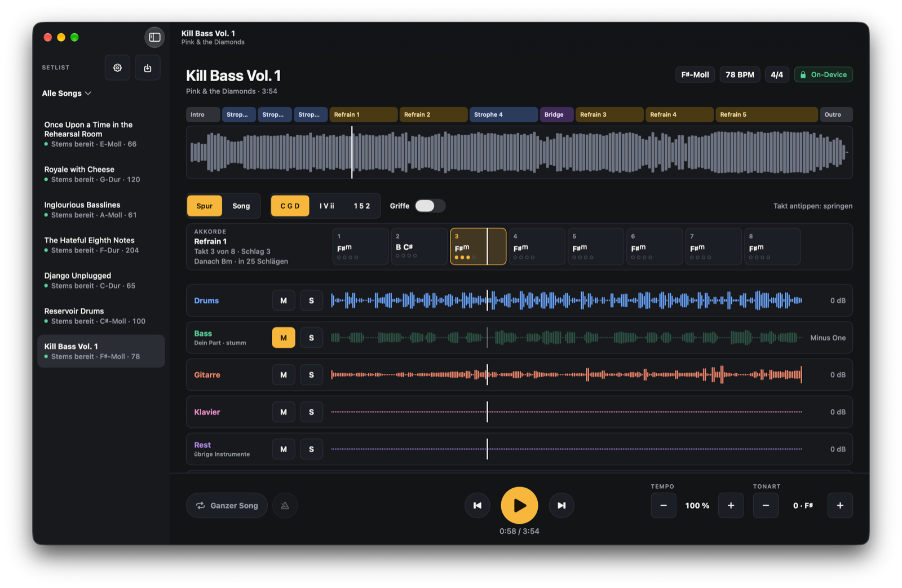Unmute the Bass track
902x588 pixels.
[284, 338]
